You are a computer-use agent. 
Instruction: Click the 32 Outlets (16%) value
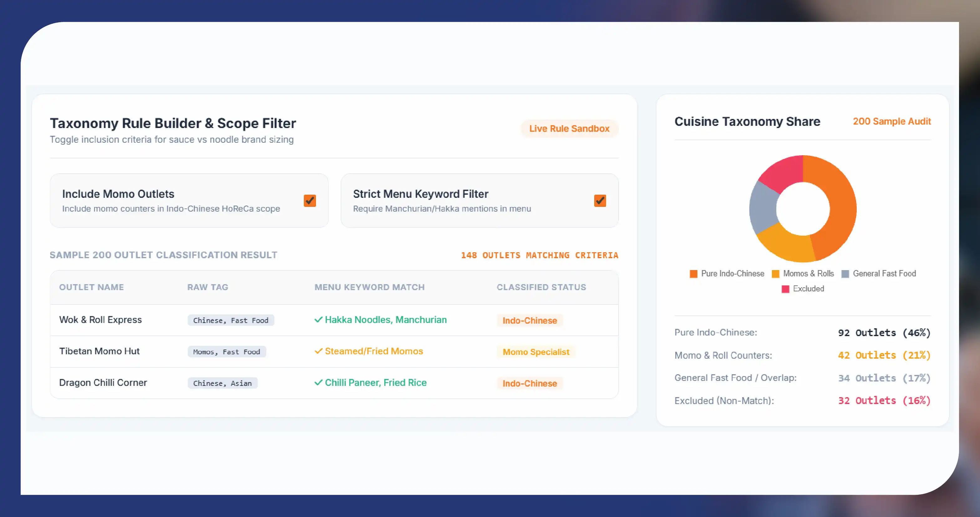click(x=884, y=401)
